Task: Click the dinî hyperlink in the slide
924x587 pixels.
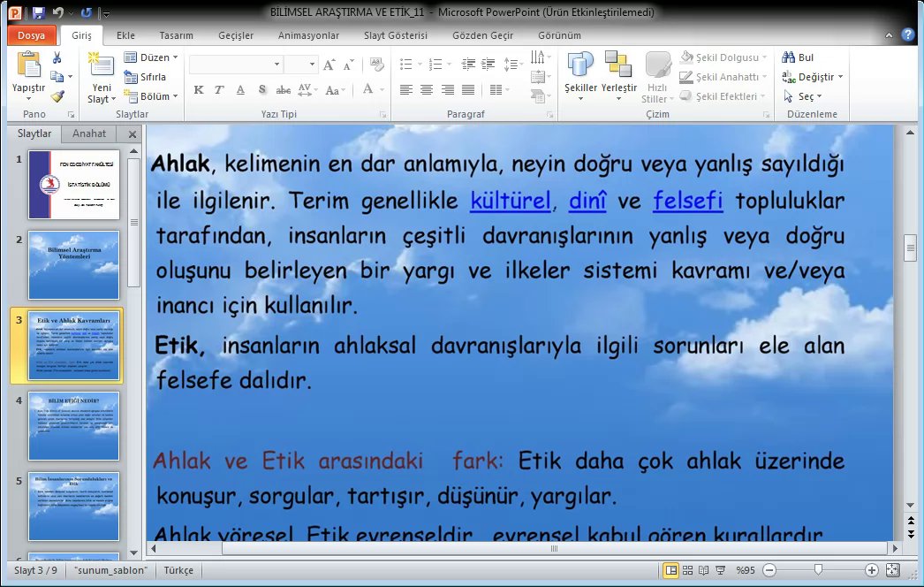Action: click(587, 201)
